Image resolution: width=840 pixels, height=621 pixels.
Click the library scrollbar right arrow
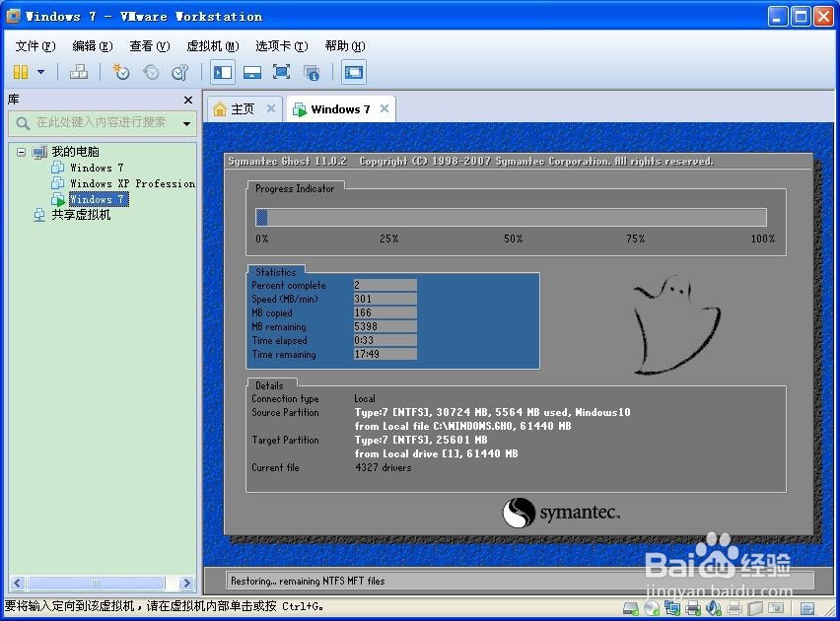(x=186, y=583)
